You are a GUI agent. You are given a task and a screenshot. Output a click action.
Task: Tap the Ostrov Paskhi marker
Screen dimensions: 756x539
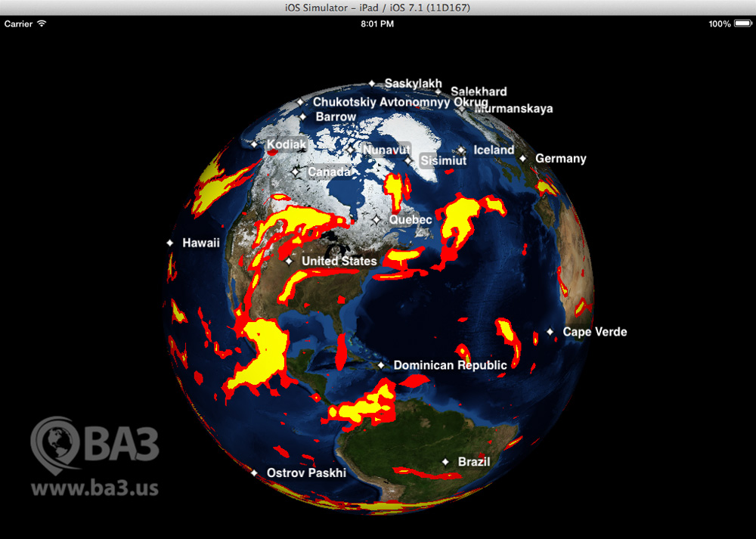(x=254, y=473)
